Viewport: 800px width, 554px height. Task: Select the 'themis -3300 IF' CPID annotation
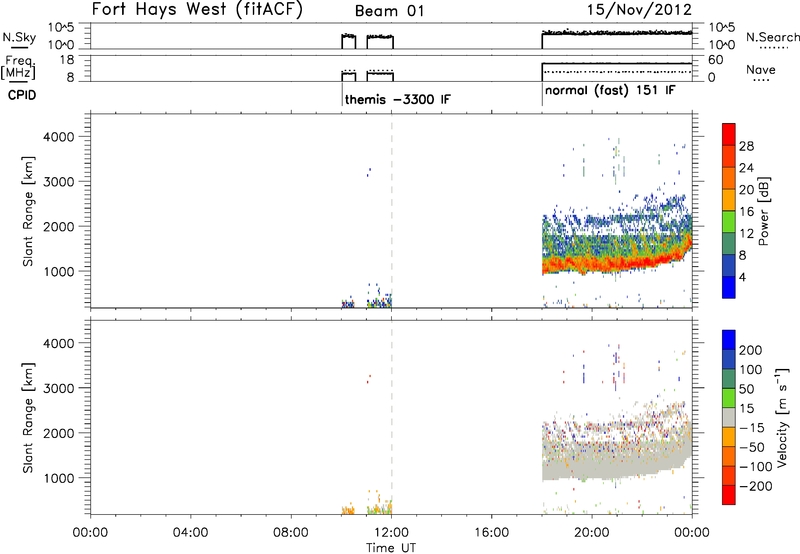(x=397, y=99)
